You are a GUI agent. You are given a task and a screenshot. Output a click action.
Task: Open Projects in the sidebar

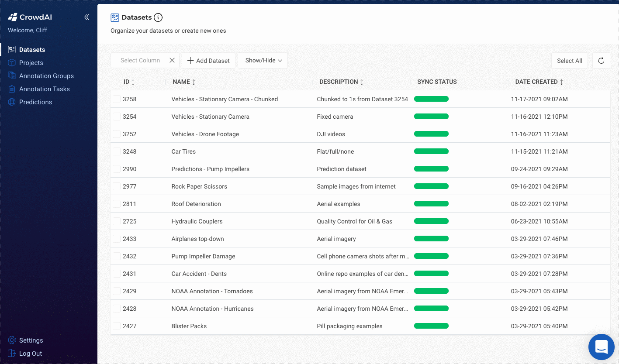pos(31,63)
